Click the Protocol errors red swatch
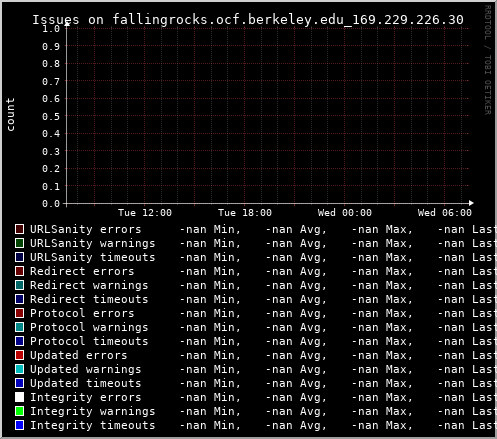Screen dimensions: 497x439 [19, 313]
